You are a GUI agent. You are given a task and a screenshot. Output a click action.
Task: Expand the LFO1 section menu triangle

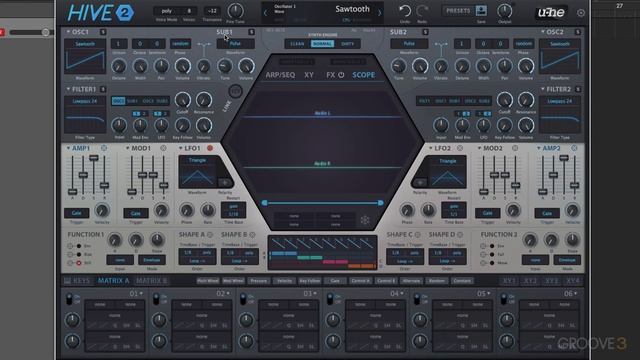(180, 148)
